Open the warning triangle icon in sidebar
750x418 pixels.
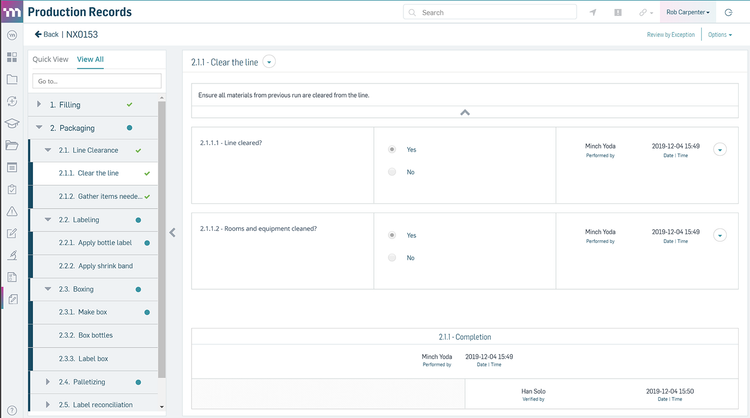[12, 211]
